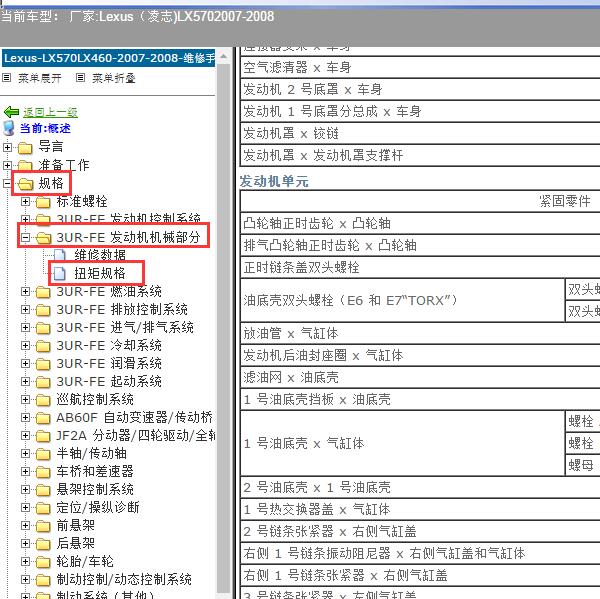Click the 3UR-FE 进气/排气系统 folder icon
Screen dimensions: 600x599
coord(43,328)
